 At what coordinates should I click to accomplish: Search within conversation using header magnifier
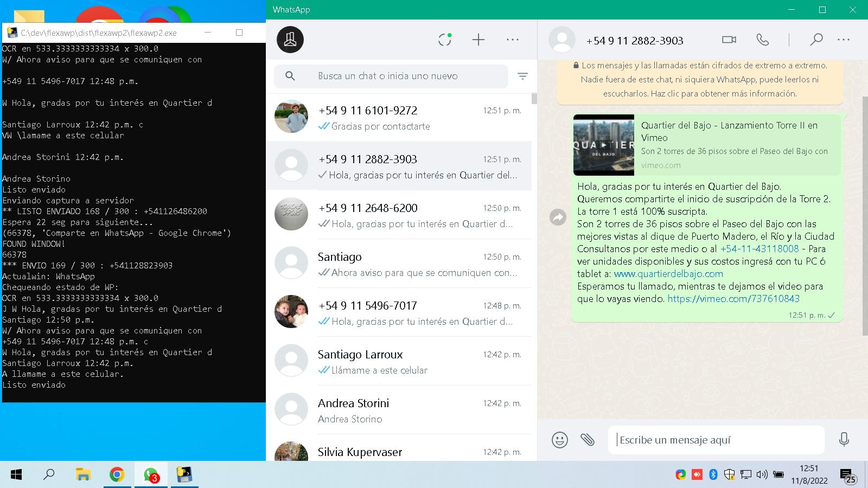tap(816, 40)
